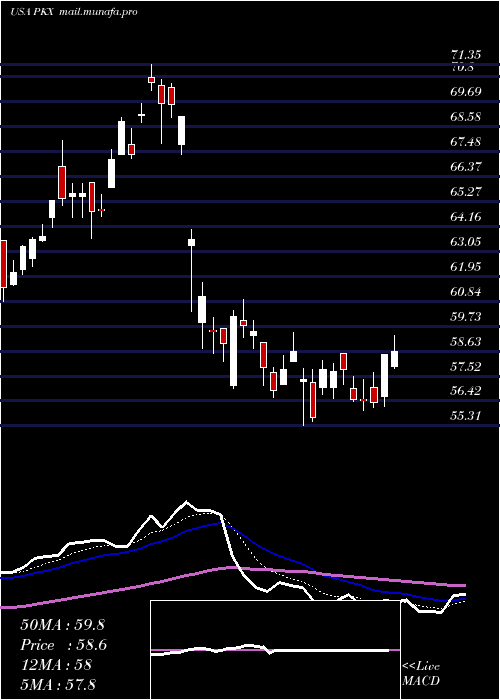Click the 60.84 price axis label
500x700 pixels.
466,292
